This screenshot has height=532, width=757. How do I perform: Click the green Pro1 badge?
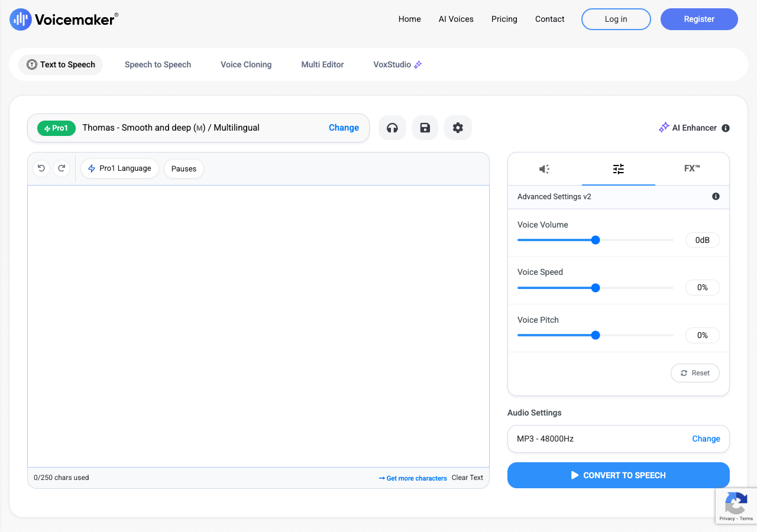pos(56,128)
